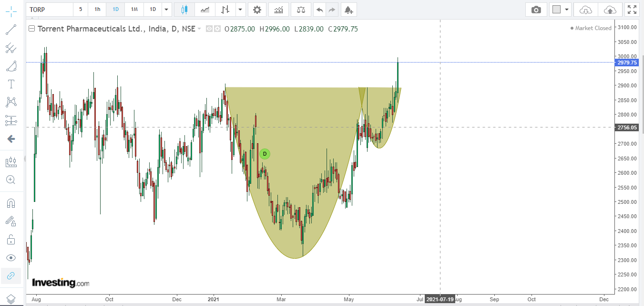Click the add alert bell icon
This screenshot has height=306, width=644.
[x=348, y=9]
